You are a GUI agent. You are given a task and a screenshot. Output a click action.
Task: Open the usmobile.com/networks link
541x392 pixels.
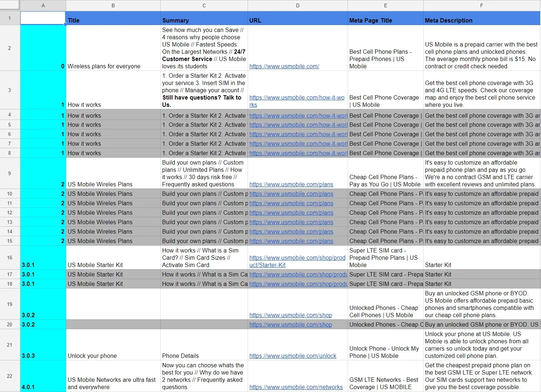click(296, 387)
